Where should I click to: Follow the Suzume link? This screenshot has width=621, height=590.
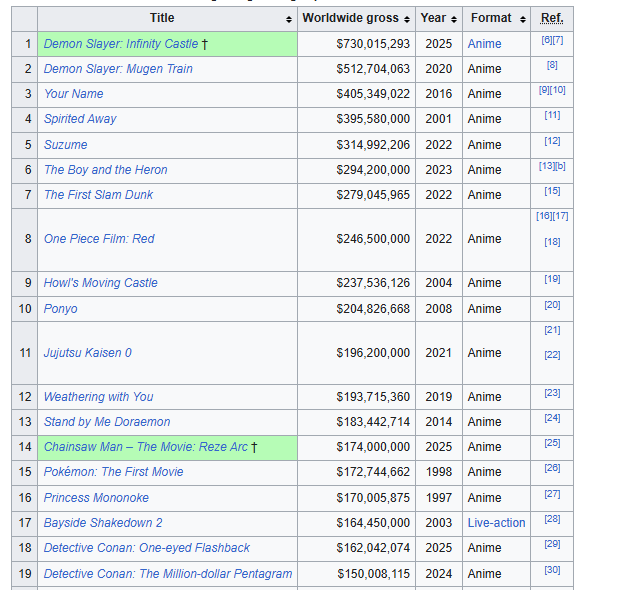65,145
